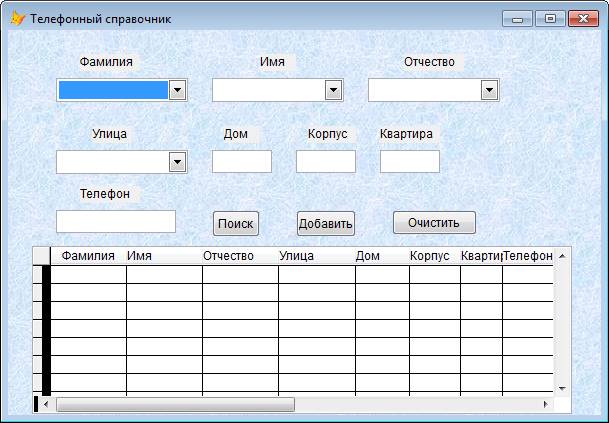Click the grid's horizontal scrollbar right arrow
The width and height of the screenshot is (609, 423).
545,404
